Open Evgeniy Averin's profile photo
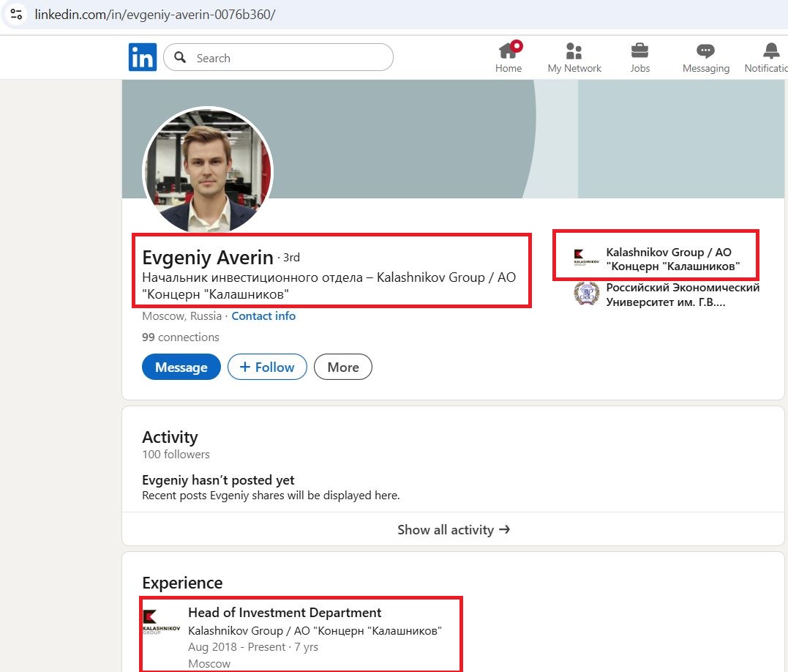This screenshot has height=672, width=788. tap(208, 171)
